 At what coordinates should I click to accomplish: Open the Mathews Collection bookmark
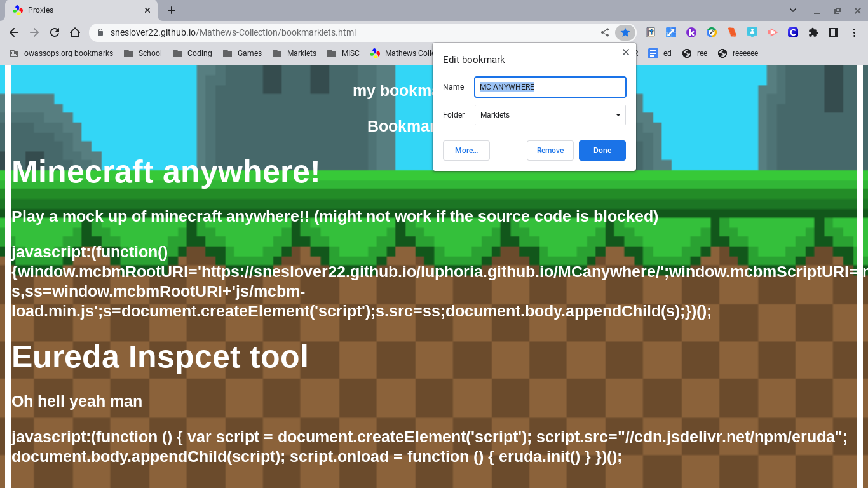(401, 53)
